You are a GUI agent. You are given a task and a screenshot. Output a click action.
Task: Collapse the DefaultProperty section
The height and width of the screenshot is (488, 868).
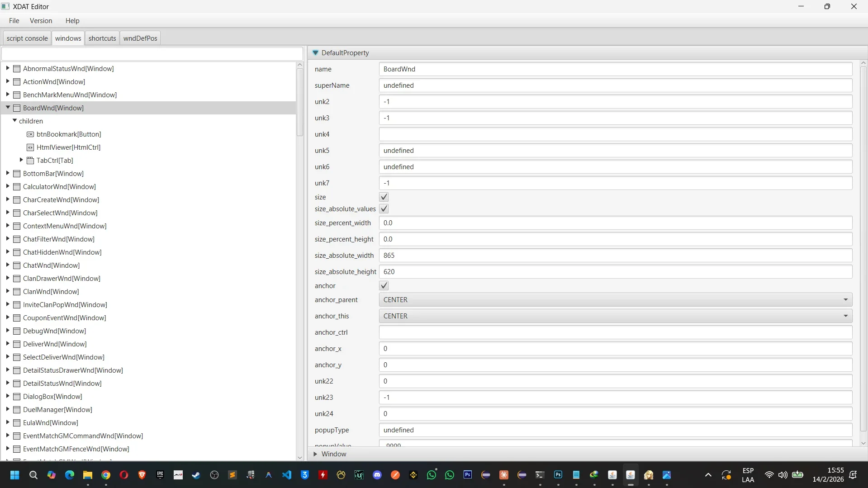click(x=316, y=53)
